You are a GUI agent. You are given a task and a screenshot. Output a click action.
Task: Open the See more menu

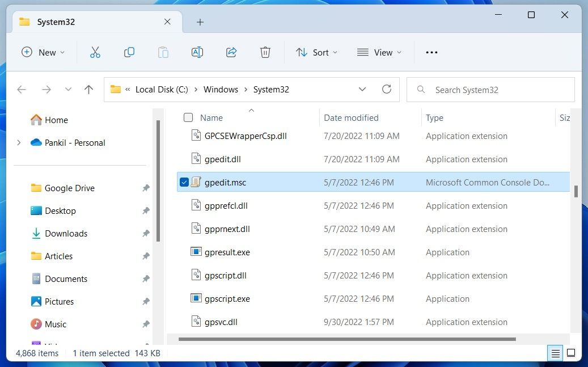432,52
